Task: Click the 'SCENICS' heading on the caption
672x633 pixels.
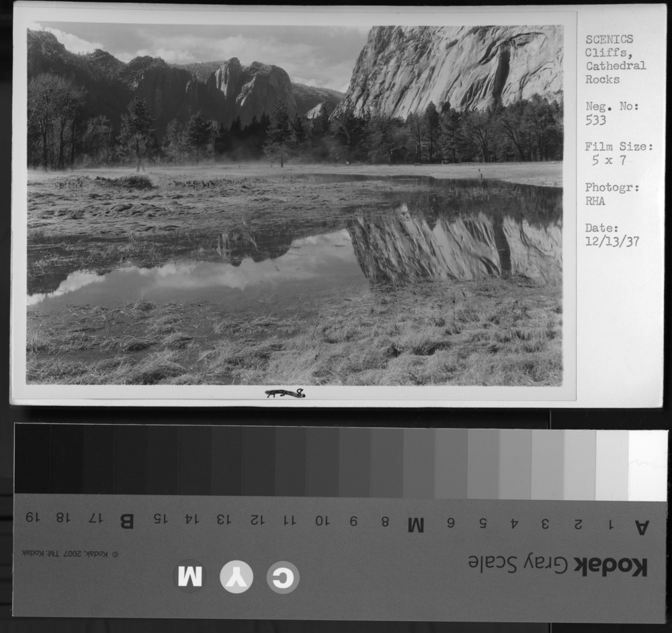Action: pyautogui.click(x=609, y=39)
